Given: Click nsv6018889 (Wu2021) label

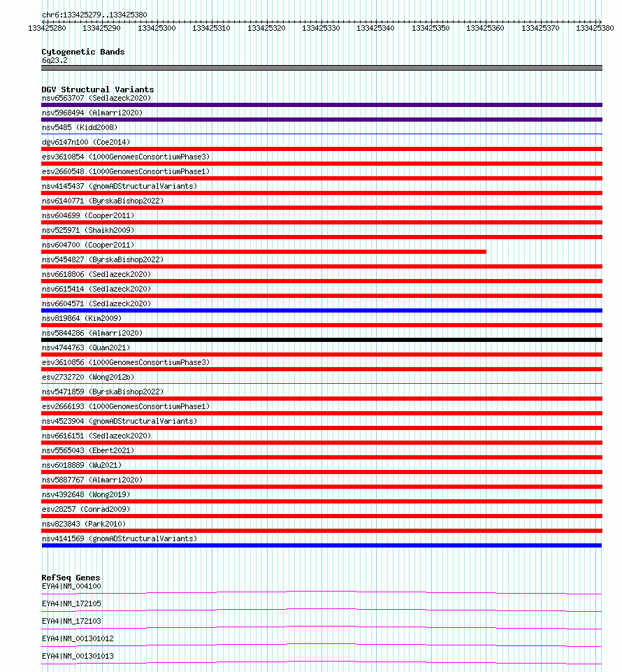Looking at the screenshot, I should point(82,464).
